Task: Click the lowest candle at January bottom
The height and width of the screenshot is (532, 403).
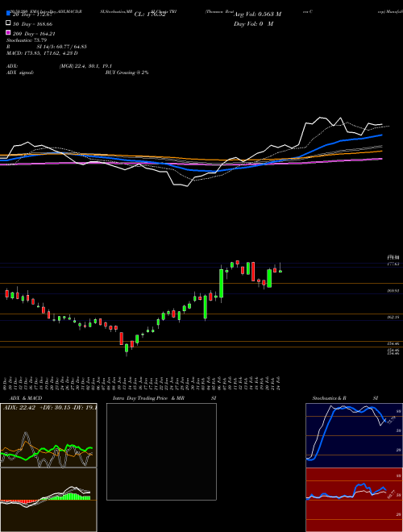Action: pyautogui.click(x=127, y=348)
